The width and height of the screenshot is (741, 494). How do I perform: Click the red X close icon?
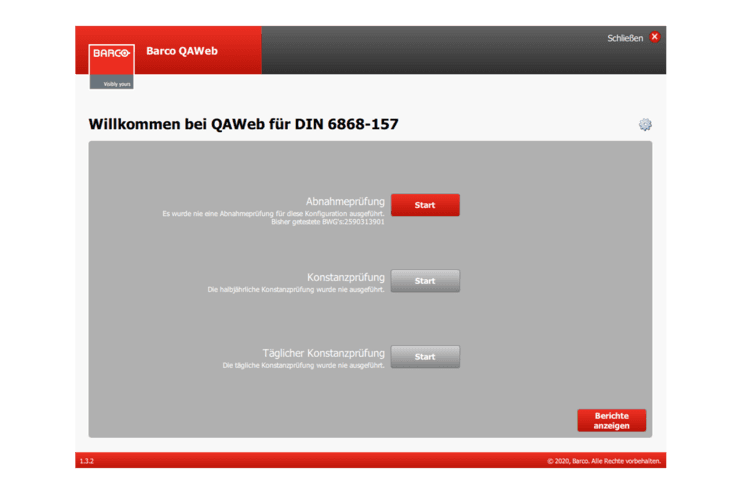[655, 37]
